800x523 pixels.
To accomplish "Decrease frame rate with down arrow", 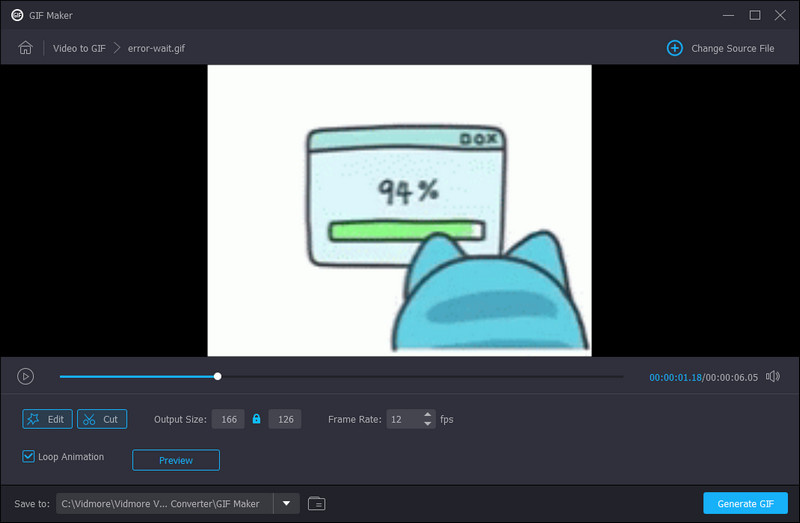I will 428,424.
